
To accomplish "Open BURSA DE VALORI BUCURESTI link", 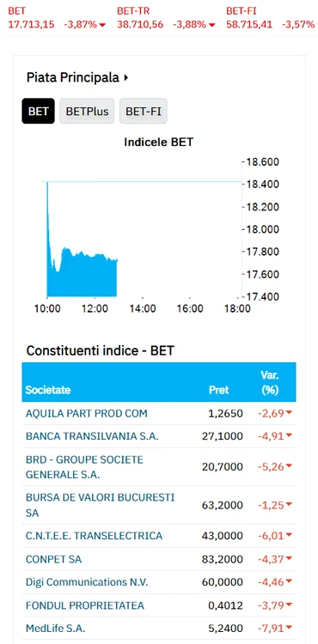I will coord(101,505).
